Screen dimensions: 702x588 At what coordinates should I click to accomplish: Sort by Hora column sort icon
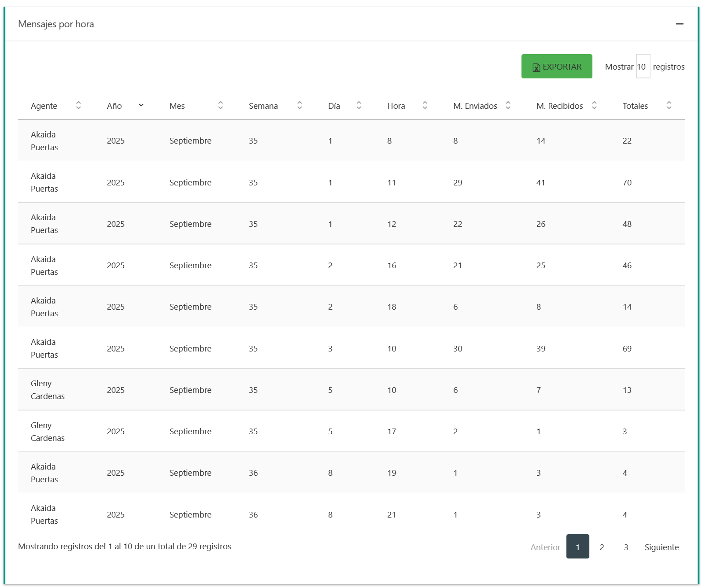(425, 105)
